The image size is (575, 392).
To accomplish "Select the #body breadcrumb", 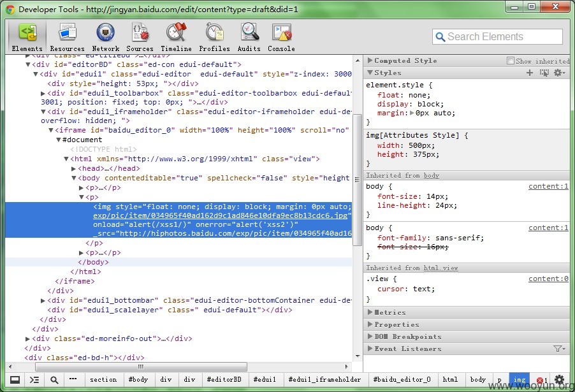I will point(138,379).
